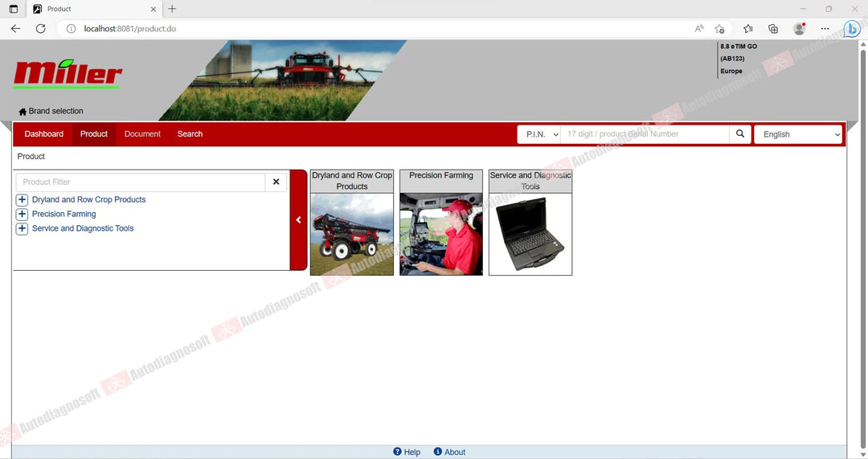Open Service and Diagnostic Tools laptop thumbnail
868x459 pixels.
[x=530, y=223]
